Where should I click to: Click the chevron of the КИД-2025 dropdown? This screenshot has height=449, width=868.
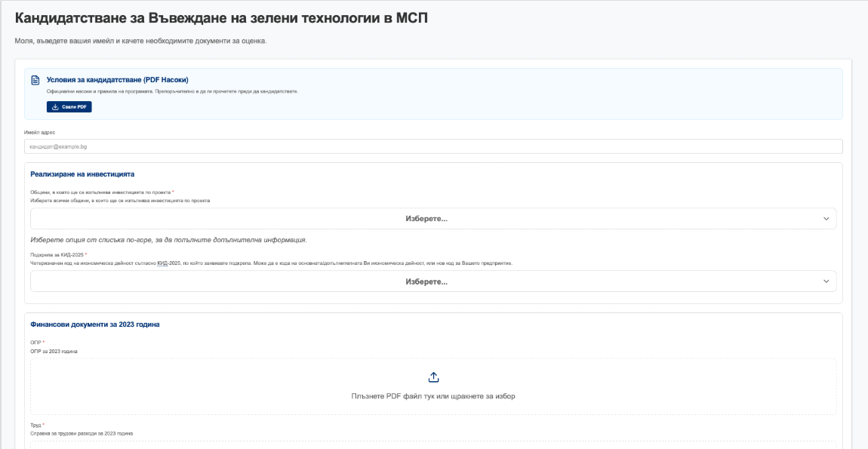point(826,281)
